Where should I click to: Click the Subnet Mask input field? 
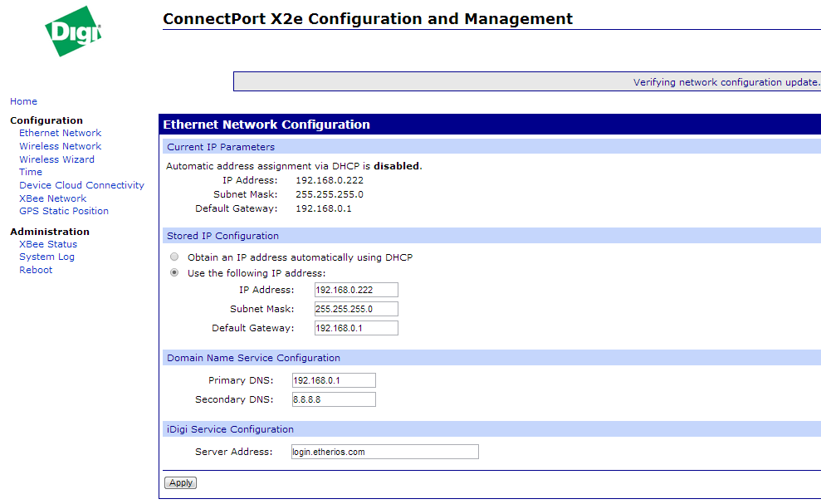coord(356,309)
